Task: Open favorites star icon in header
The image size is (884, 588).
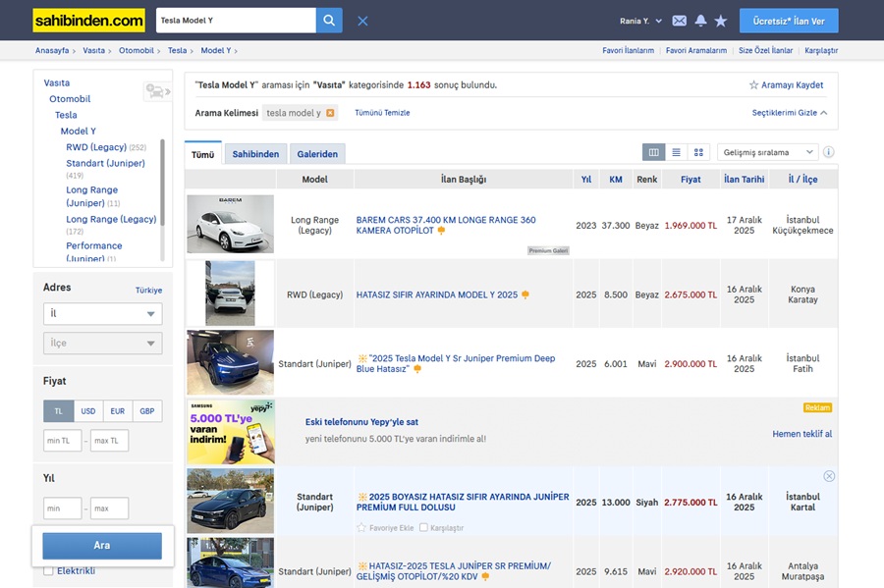Action: point(721,21)
